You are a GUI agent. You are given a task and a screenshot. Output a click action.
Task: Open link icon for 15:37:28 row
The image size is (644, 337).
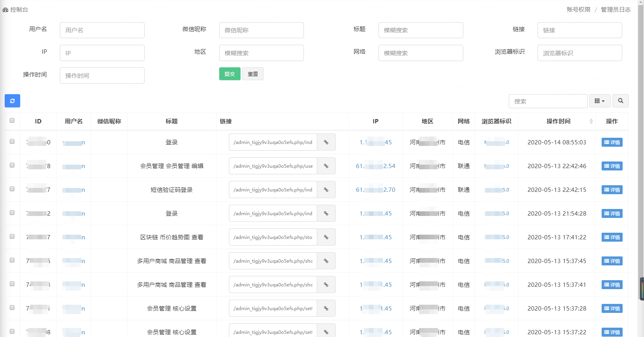point(326,309)
